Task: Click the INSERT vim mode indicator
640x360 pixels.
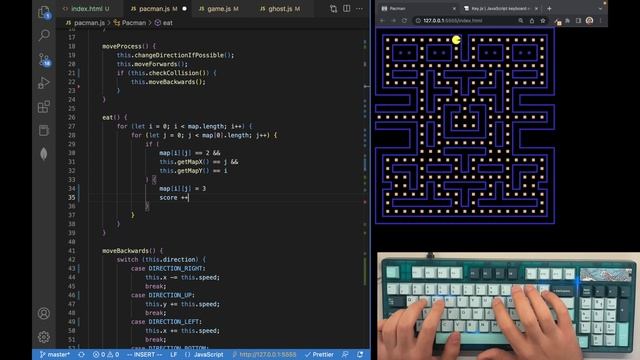Action: [x=144, y=355]
